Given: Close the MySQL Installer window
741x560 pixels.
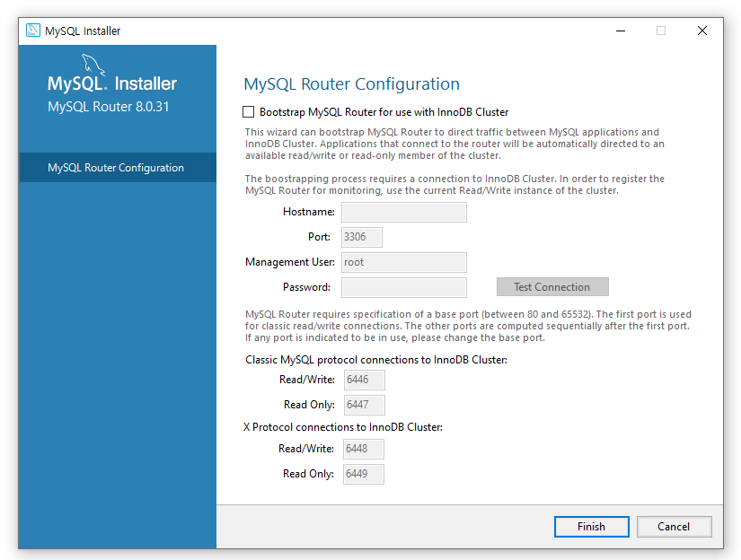Looking at the screenshot, I should 702,31.
